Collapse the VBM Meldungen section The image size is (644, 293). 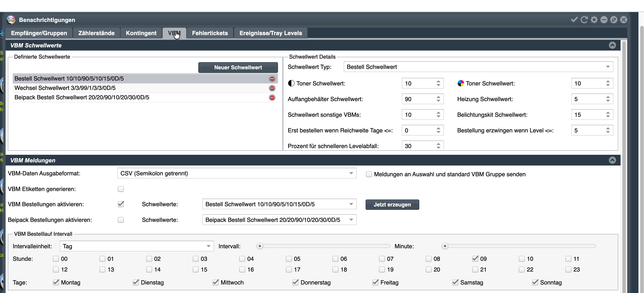[612, 160]
